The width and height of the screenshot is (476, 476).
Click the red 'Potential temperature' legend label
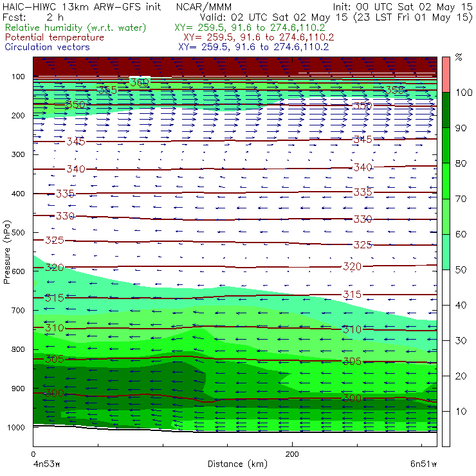point(54,37)
